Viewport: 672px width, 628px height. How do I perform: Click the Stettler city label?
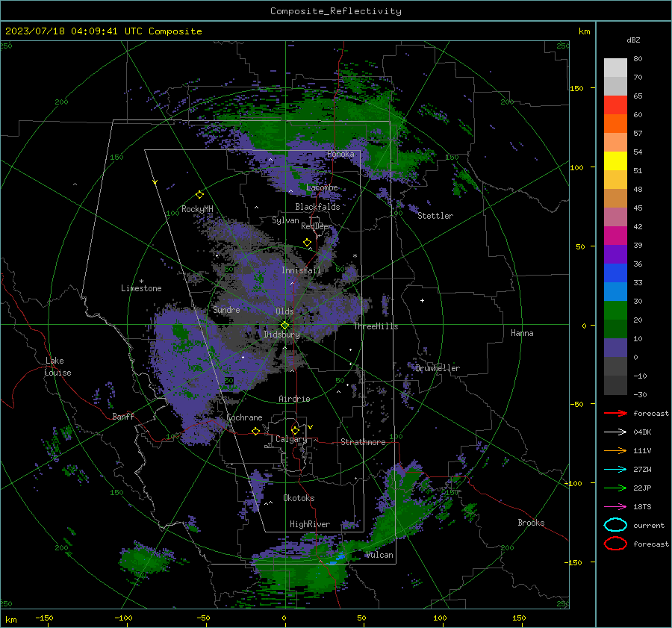(435, 216)
